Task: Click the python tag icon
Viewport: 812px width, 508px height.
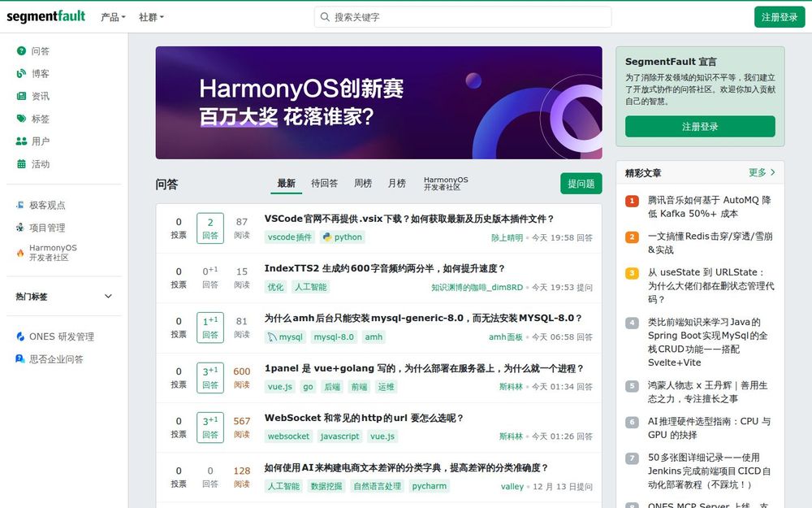Action: pos(326,237)
